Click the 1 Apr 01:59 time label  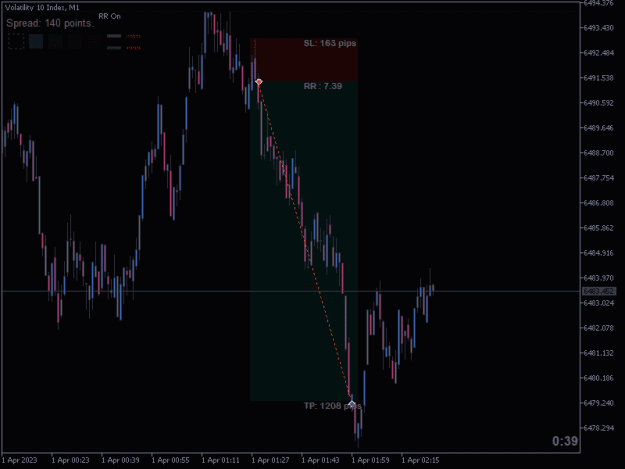(x=370, y=460)
